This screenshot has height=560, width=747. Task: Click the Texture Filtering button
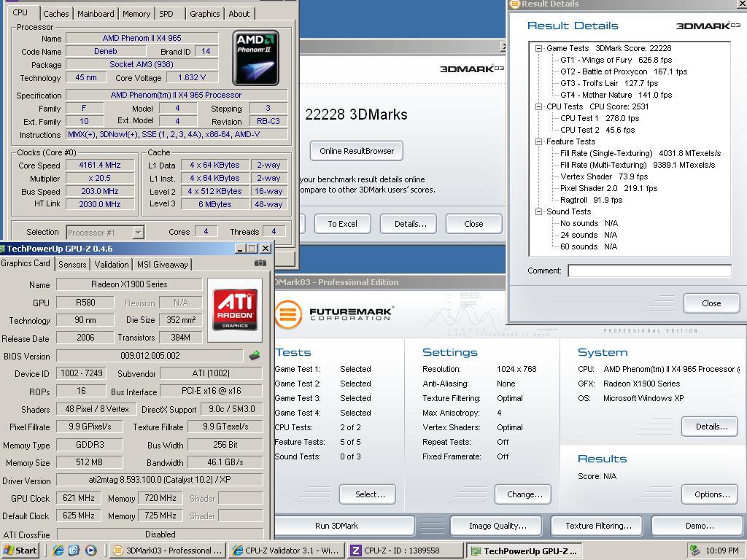coord(597,526)
